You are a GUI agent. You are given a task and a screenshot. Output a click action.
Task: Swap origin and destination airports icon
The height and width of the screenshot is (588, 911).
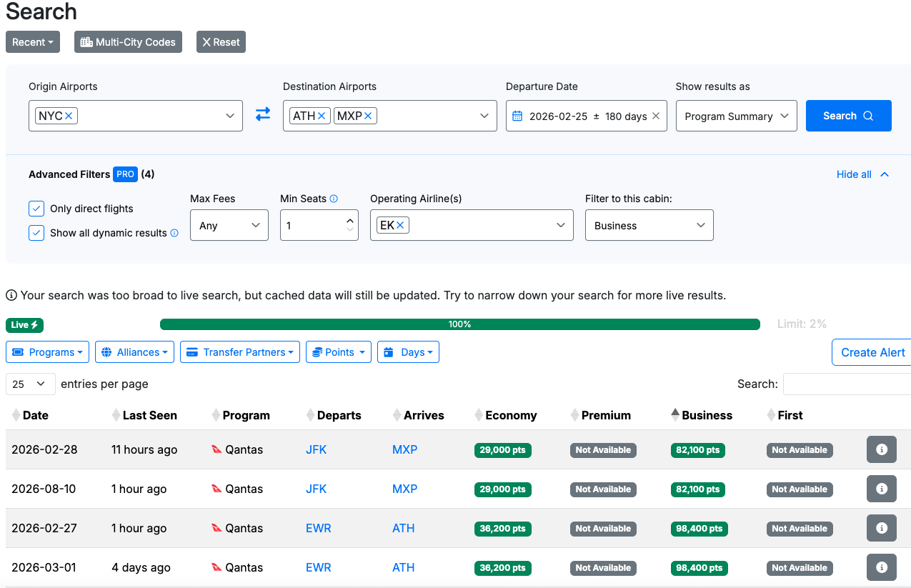(x=263, y=115)
